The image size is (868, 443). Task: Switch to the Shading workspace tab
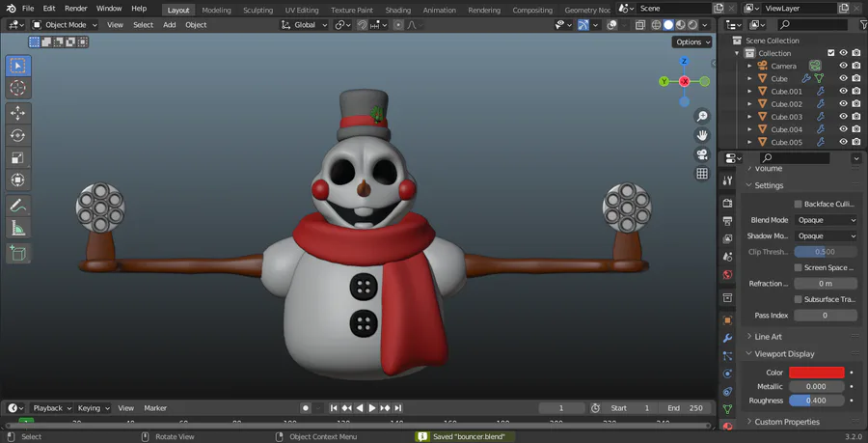click(x=398, y=10)
